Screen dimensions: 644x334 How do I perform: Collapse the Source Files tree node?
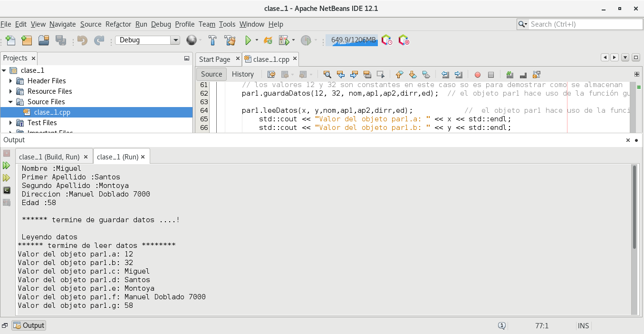point(11,102)
